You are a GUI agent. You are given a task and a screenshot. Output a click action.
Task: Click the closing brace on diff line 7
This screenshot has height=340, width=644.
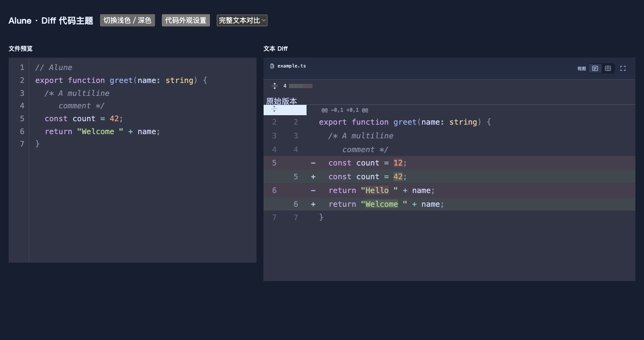321,217
